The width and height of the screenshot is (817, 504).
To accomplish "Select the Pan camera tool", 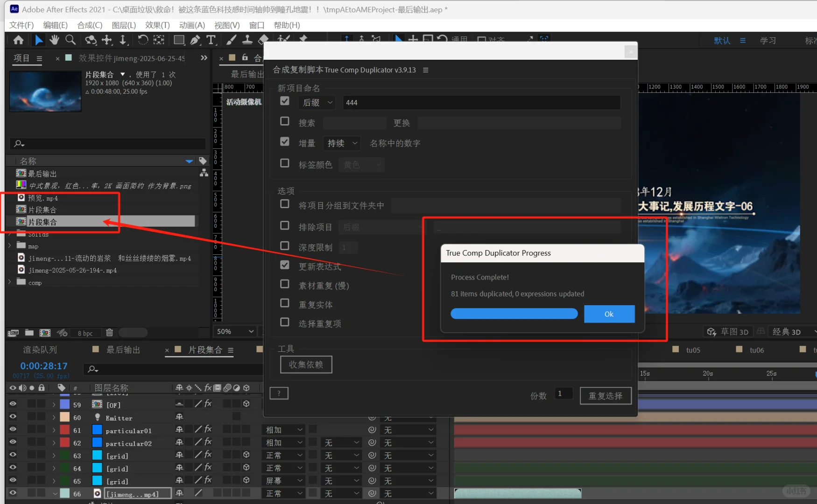I will click(x=107, y=40).
